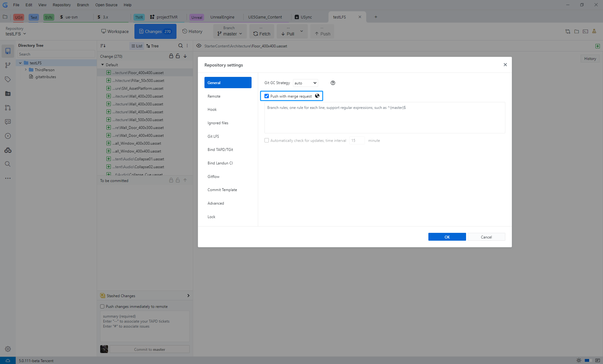
Task: Click the sort order icon in changes panel
Action: tap(103, 46)
